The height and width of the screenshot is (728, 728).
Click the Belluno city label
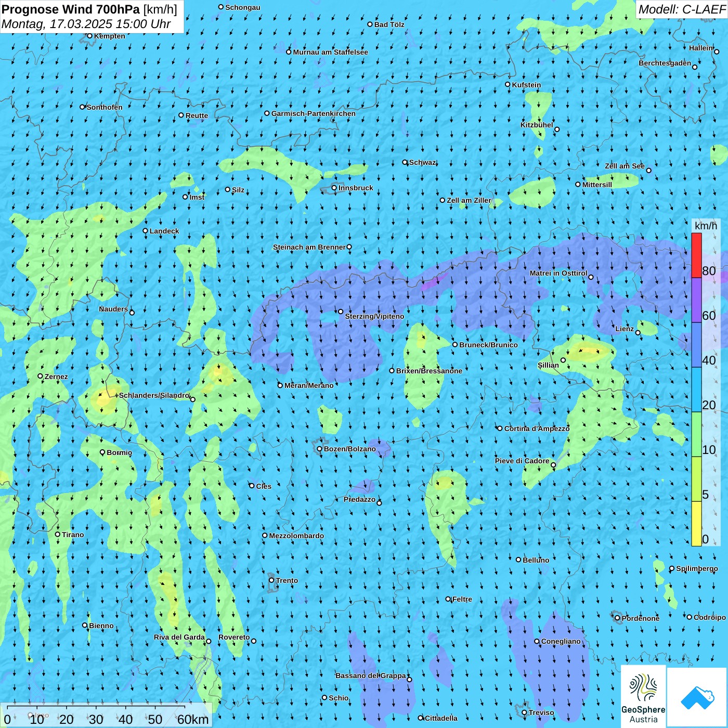tap(536, 560)
